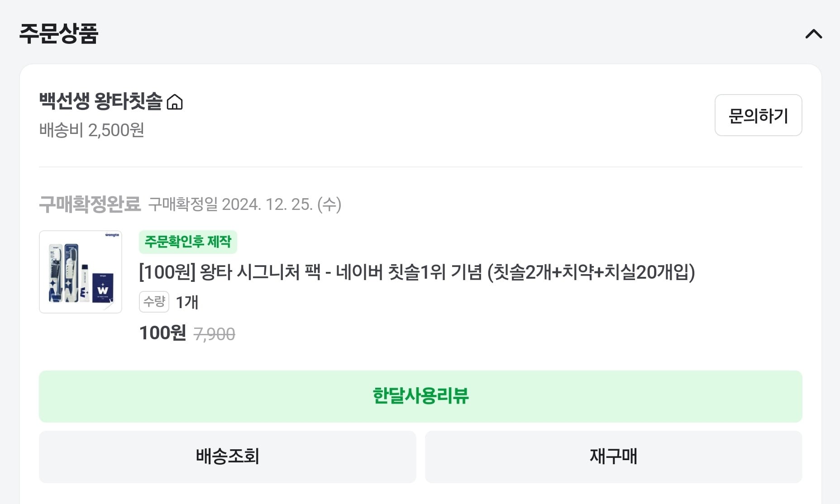
Task: Click the wangta logo on the product image
Action: [x=112, y=235]
